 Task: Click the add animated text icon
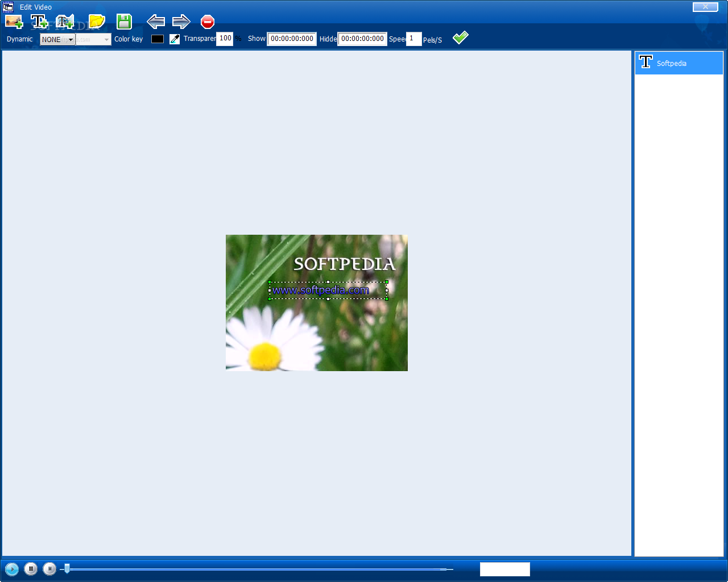coord(65,22)
